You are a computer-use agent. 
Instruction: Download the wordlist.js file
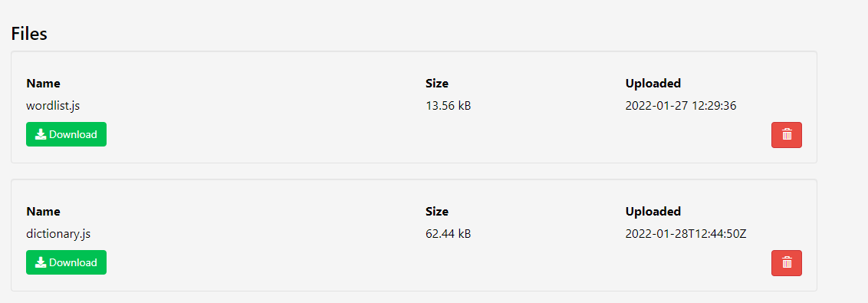(66, 134)
